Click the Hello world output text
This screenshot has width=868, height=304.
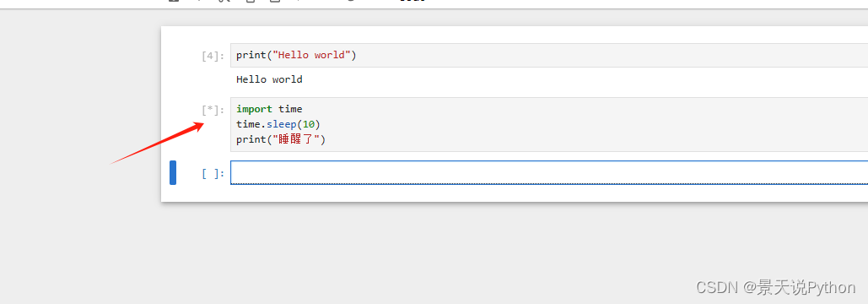point(269,79)
